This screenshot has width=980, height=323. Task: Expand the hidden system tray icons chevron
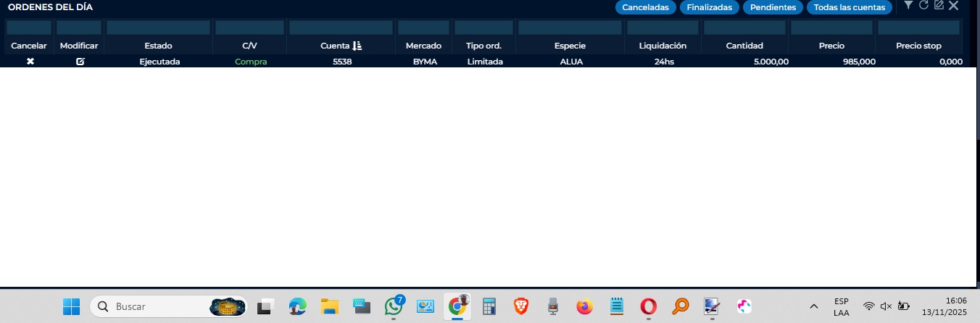(x=814, y=306)
